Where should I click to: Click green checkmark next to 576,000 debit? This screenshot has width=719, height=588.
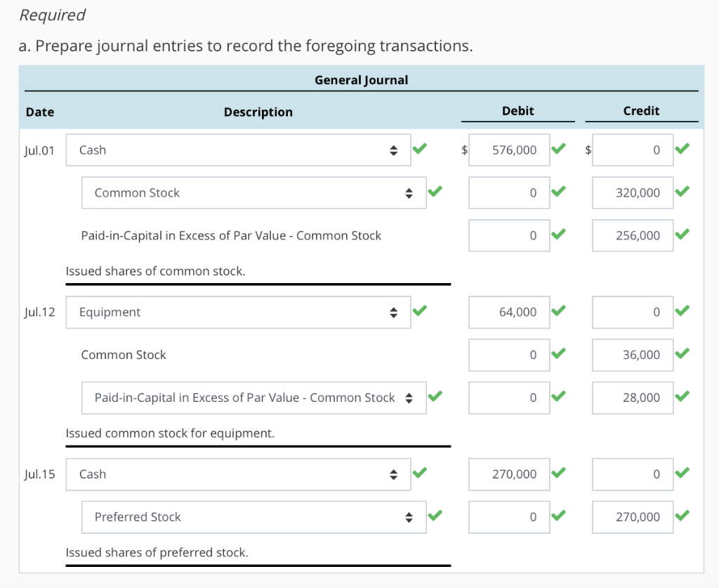[x=558, y=148]
